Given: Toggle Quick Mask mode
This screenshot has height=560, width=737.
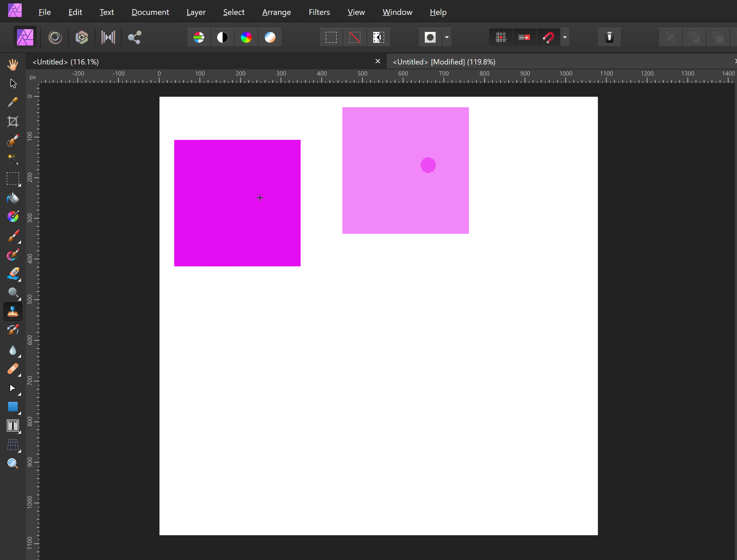Looking at the screenshot, I should (430, 37).
